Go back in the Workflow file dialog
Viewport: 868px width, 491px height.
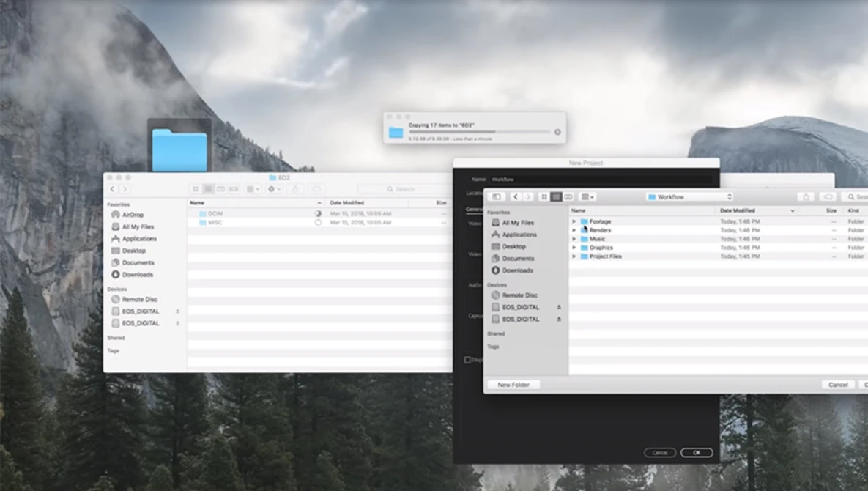click(x=516, y=197)
